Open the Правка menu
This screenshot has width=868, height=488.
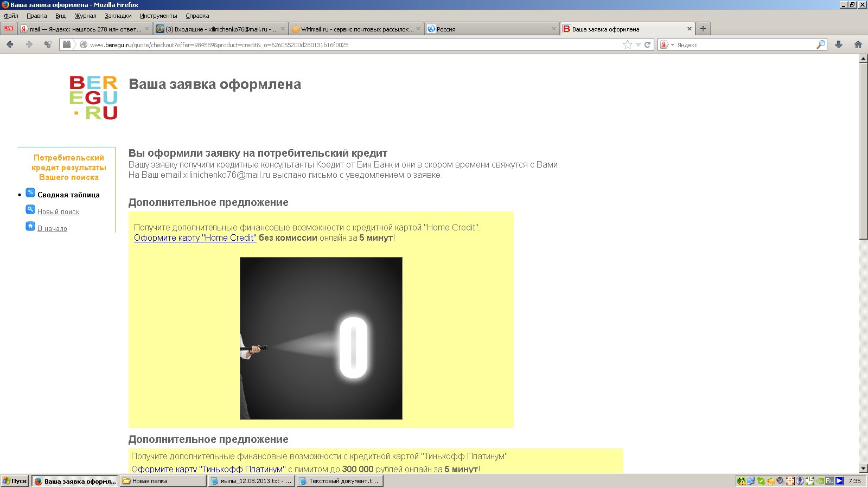click(37, 16)
